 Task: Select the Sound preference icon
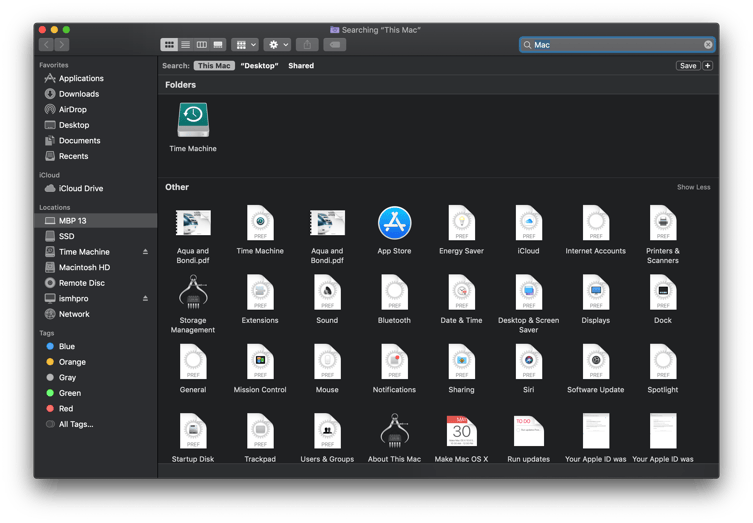(x=327, y=292)
